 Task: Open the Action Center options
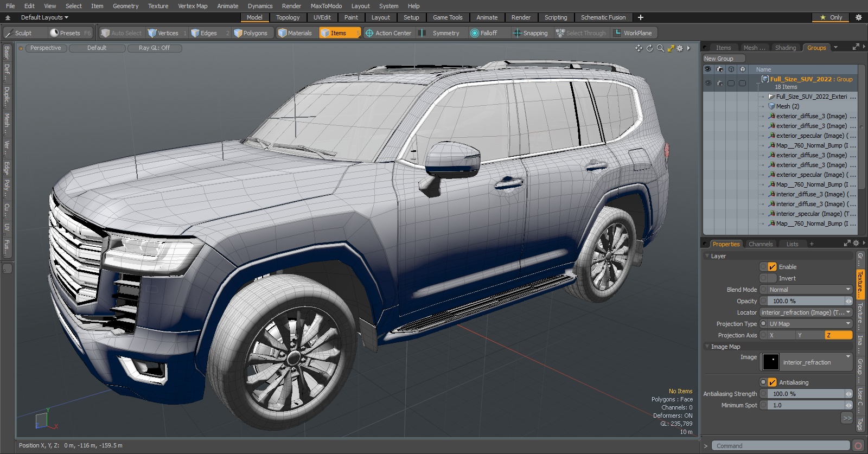388,33
